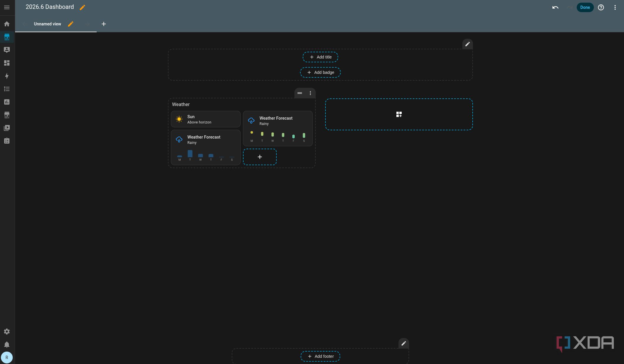Viewport: 624px width, 364px height.
Task: Edit the footer pencil icon
Action: pos(404,343)
